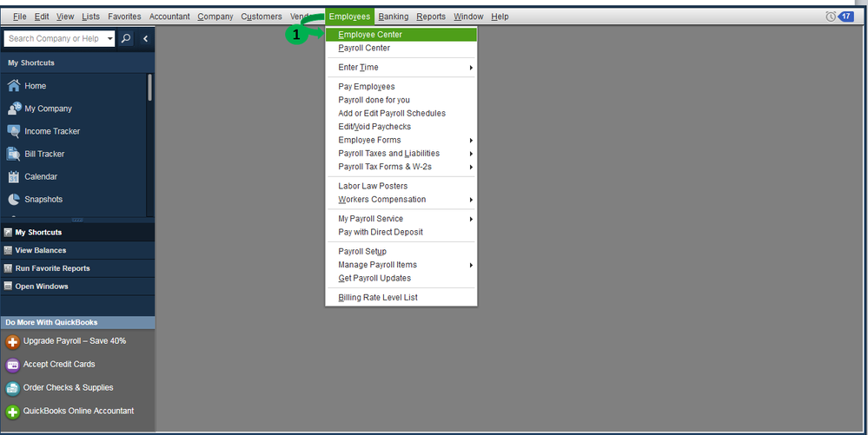Open the Help menu
Viewport: 868px width, 435px height.
point(500,16)
